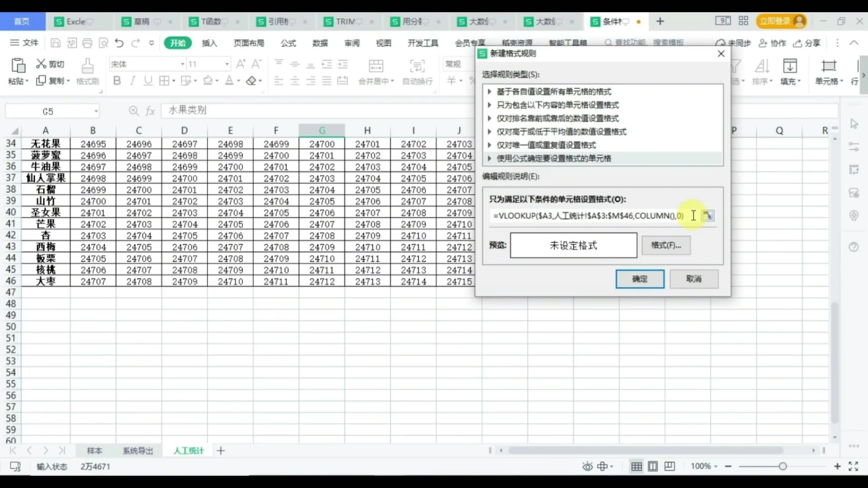Open the 页面布局 ribbon tab
Screen dimensions: 868x488
click(x=249, y=43)
